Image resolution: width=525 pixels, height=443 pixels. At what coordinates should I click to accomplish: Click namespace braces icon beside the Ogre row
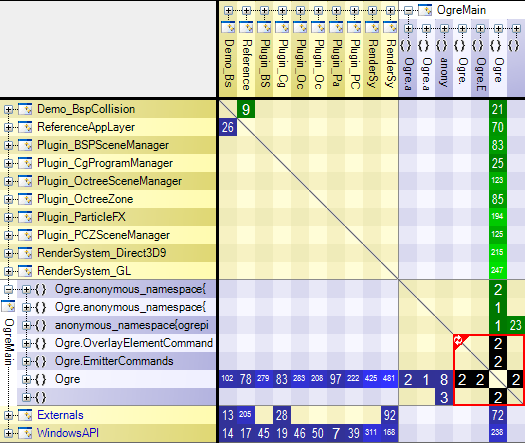(x=41, y=379)
